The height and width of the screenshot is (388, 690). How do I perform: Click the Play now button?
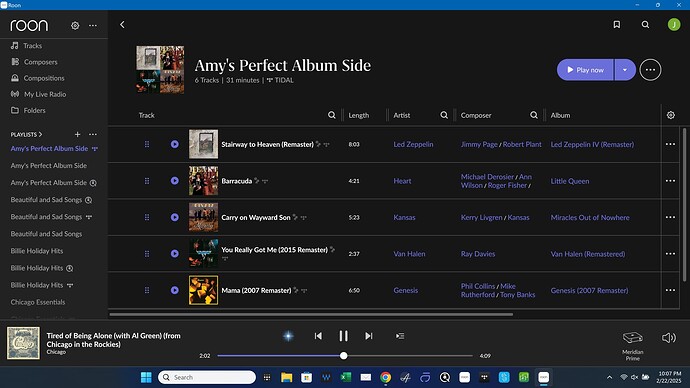click(x=585, y=70)
